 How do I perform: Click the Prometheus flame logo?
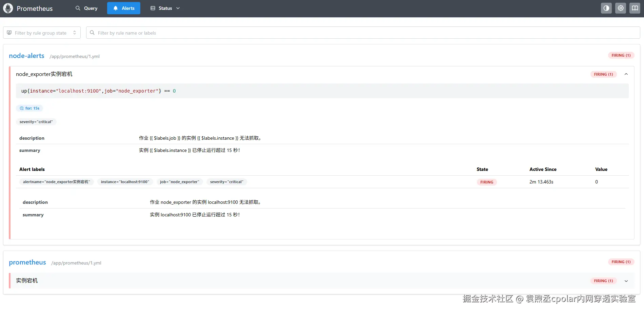tap(8, 8)
